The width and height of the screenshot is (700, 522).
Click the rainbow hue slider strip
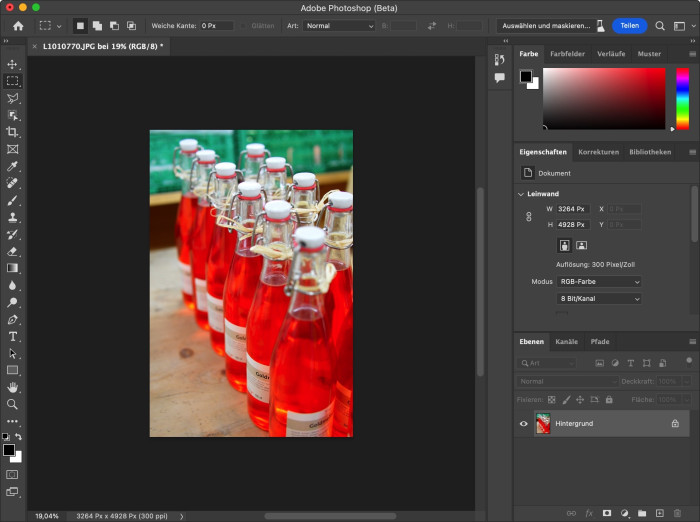tap(682, 98)
